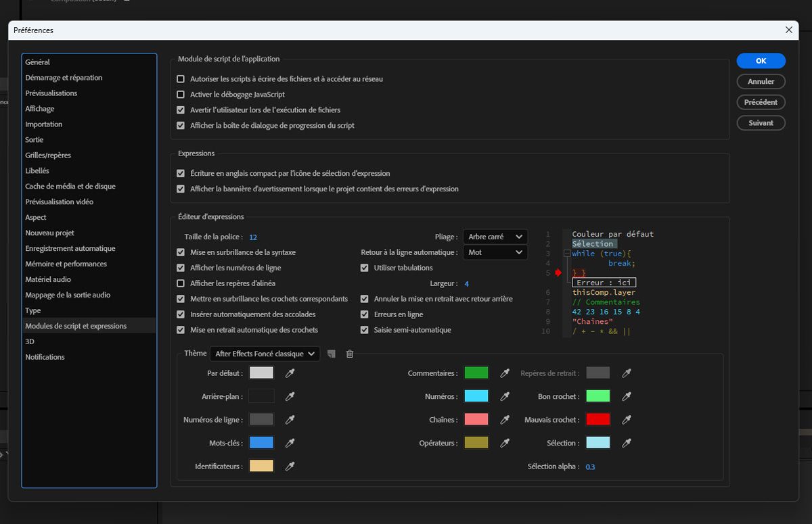Go to next preferences page with Suivant
This screenshot has width=812, height=524.
click(761, 122)
